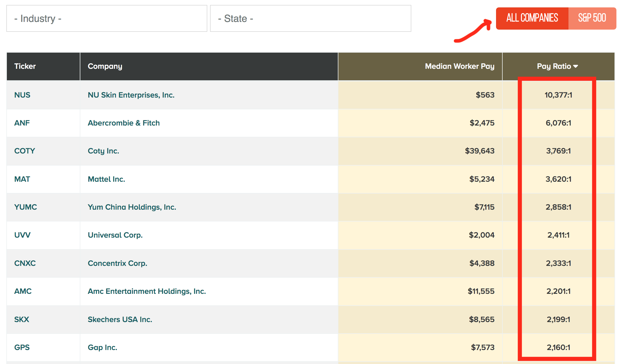The image size is (623, 364).
Task: Click the Median Worker Pay column header
Action: point(420,66)
